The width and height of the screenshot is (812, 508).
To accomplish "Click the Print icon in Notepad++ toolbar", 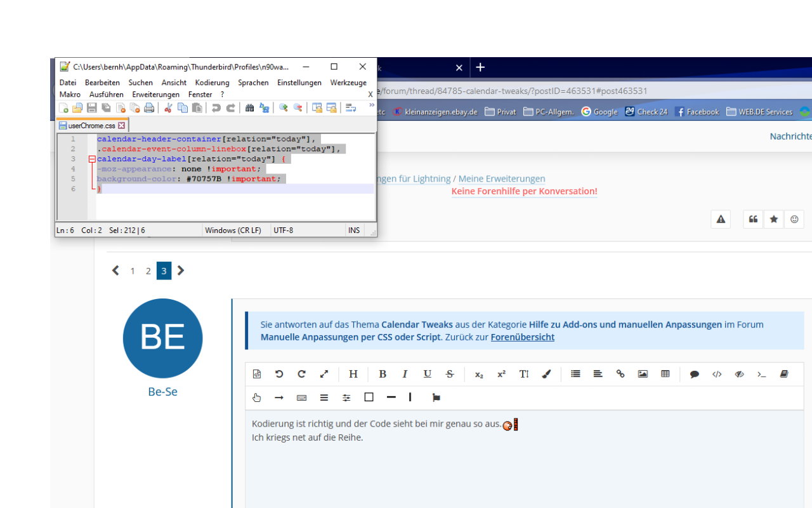I will coord(149,108).
